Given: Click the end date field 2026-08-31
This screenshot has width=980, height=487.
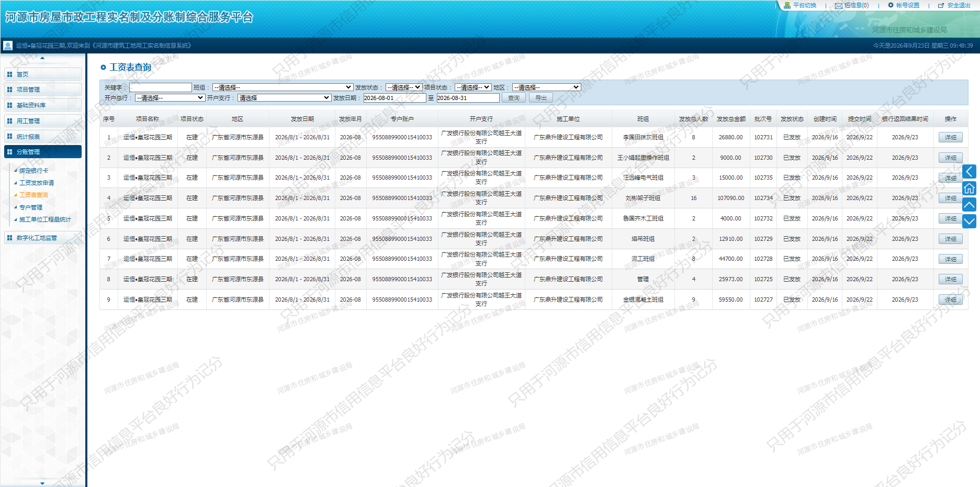Looking at the screenshot, I should click(468, 98).
